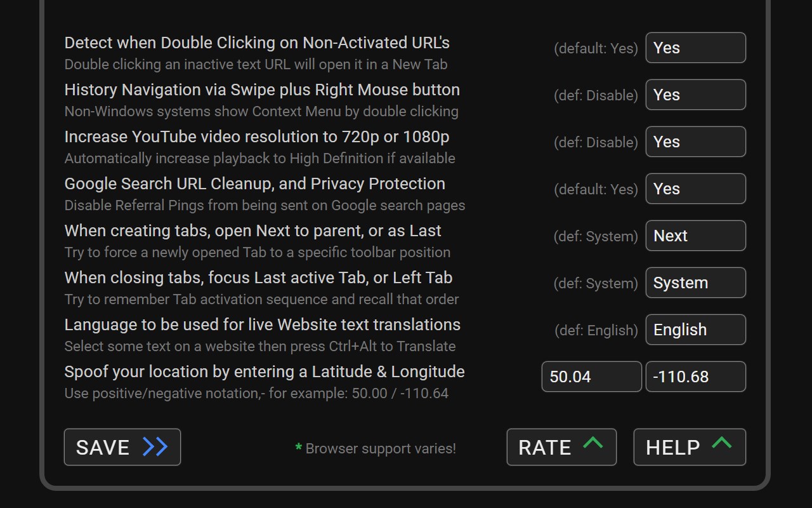Click the blue double-arrow icon on SAVE
The image size is (812, 508).
click(155, 447)
